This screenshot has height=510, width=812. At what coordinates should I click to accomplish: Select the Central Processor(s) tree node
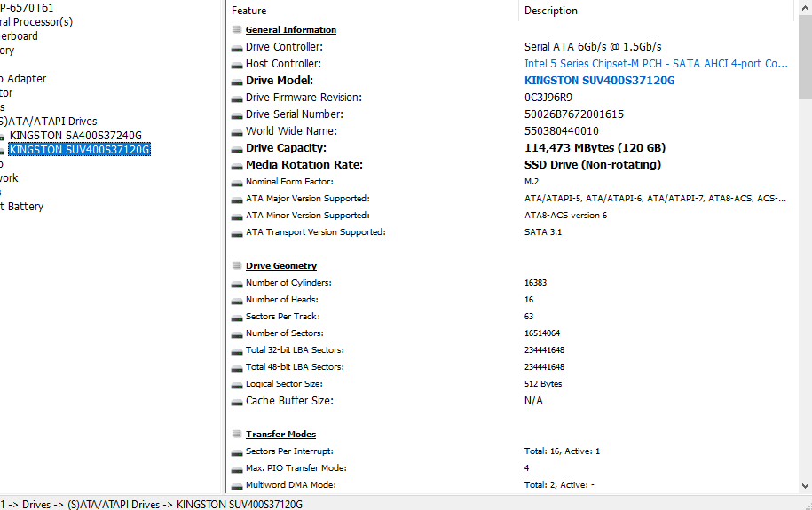coord(36,22)
